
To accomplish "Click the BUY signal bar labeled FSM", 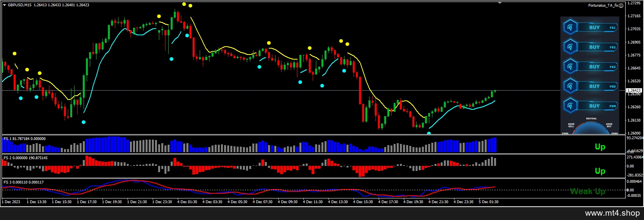I will tap(598, 106).
